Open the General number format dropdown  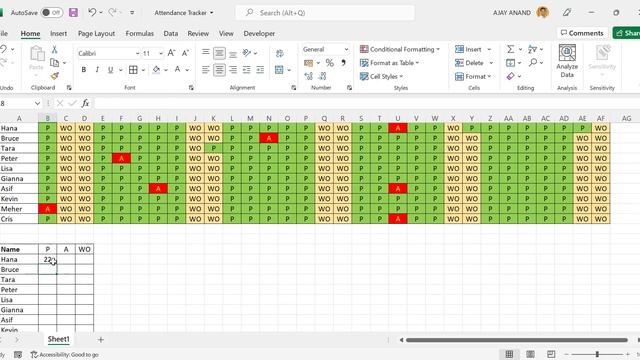[346, 49]
